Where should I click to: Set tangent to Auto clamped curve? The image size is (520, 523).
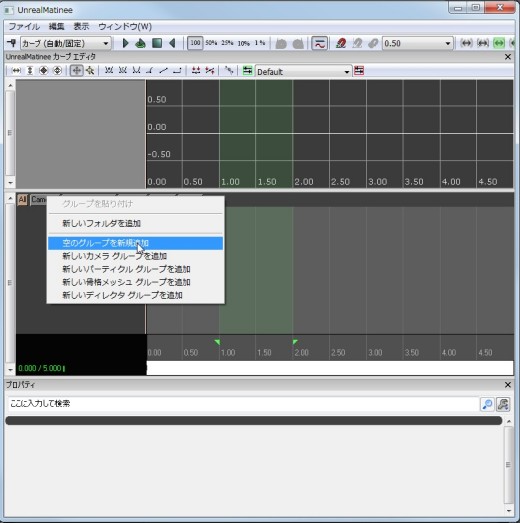(122, 70)
